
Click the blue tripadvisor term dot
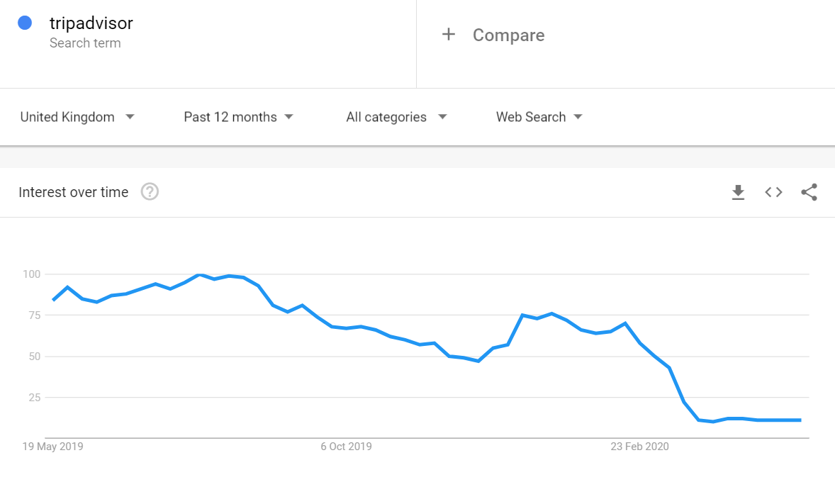click(25, 23)
